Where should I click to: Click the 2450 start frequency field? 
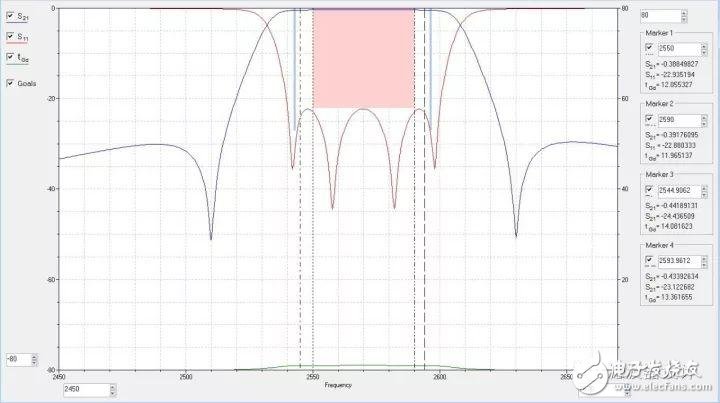pyautogui.click(x=82, y=388)
